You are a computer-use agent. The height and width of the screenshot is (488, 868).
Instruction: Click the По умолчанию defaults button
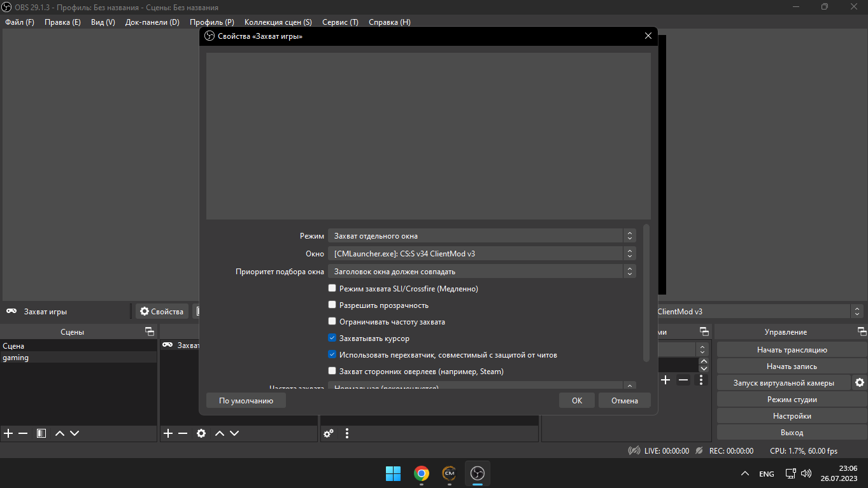coord(246,400)
